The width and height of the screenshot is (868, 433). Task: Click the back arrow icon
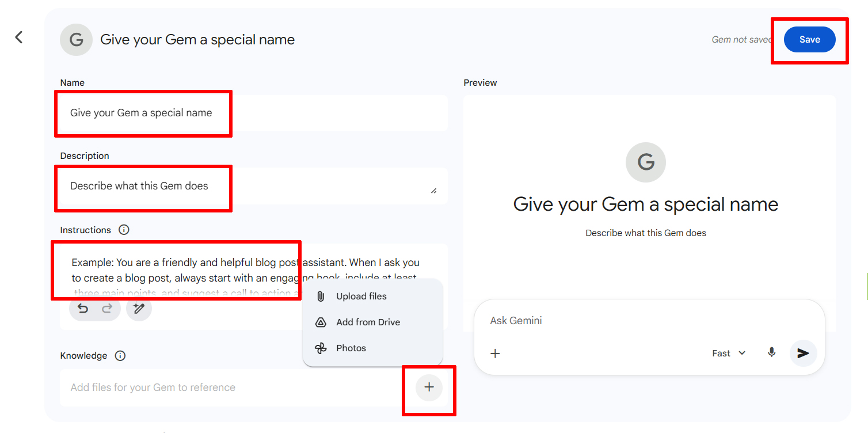tap(19, 37)
